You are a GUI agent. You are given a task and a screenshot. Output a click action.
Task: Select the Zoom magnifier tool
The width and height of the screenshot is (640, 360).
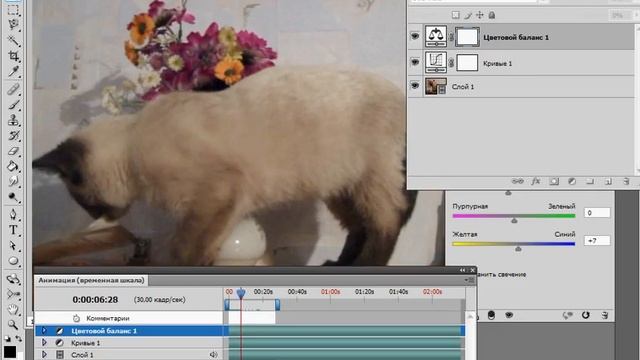13,324
